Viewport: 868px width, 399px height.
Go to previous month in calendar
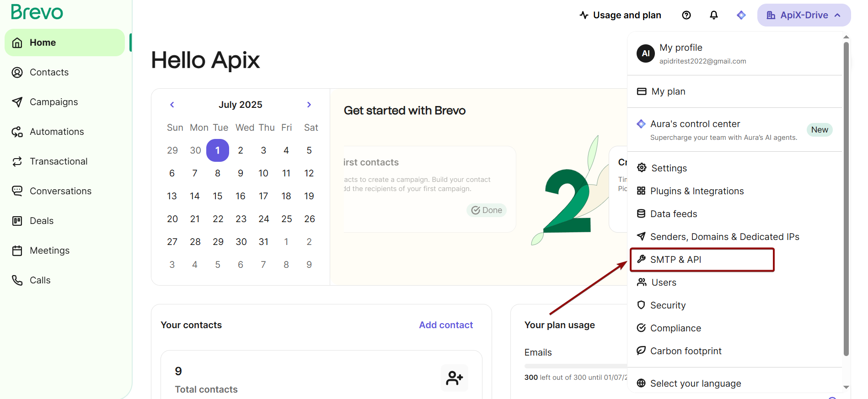[x=172, y=105]
